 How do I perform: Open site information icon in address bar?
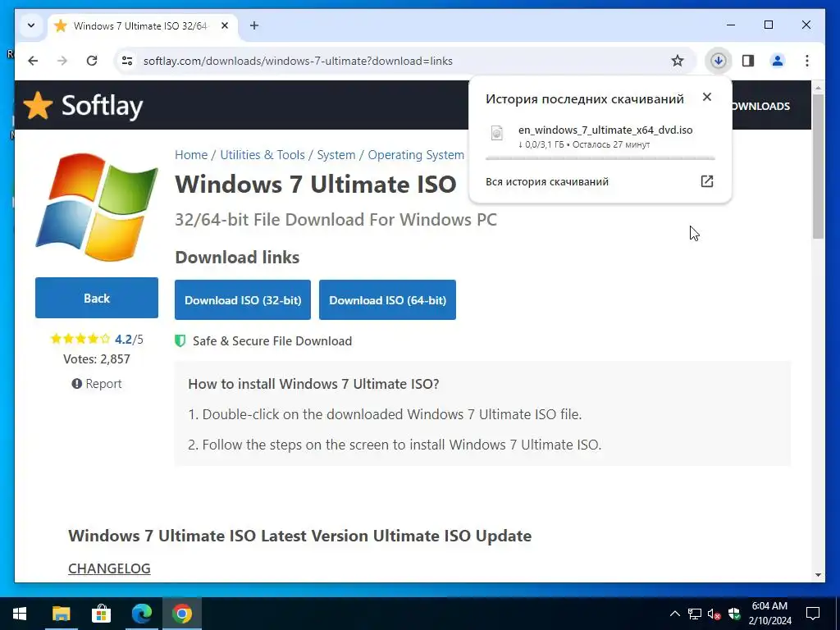[127, 61]
